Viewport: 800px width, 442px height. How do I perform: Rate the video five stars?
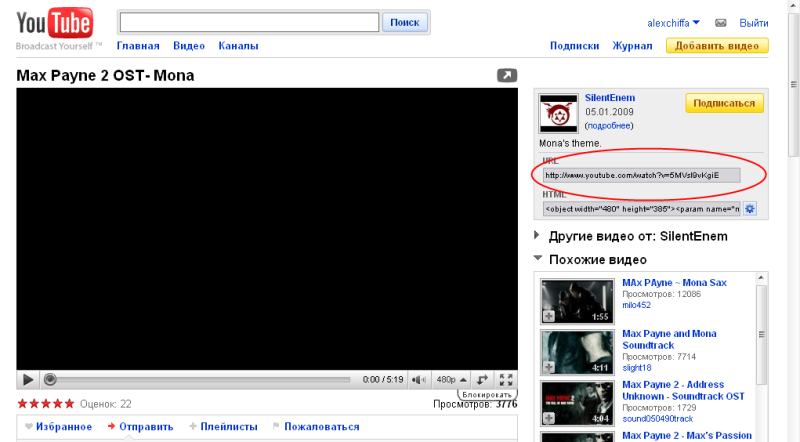69,404
